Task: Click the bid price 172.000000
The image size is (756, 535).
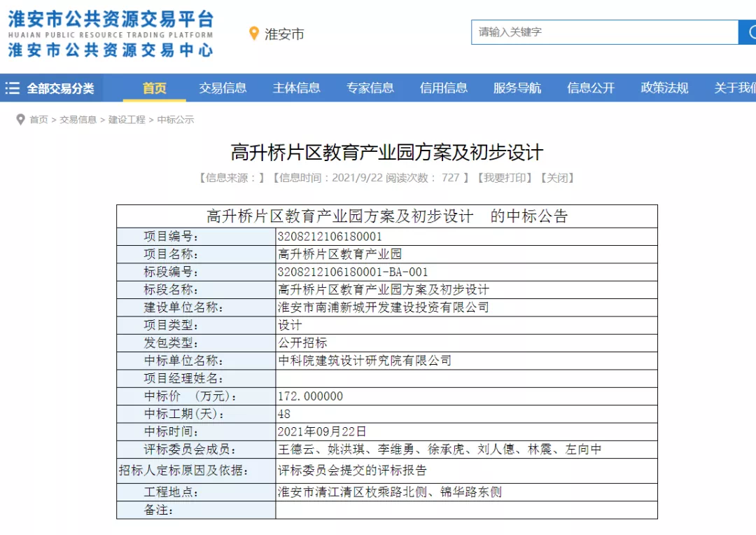Action: (311, 396)
